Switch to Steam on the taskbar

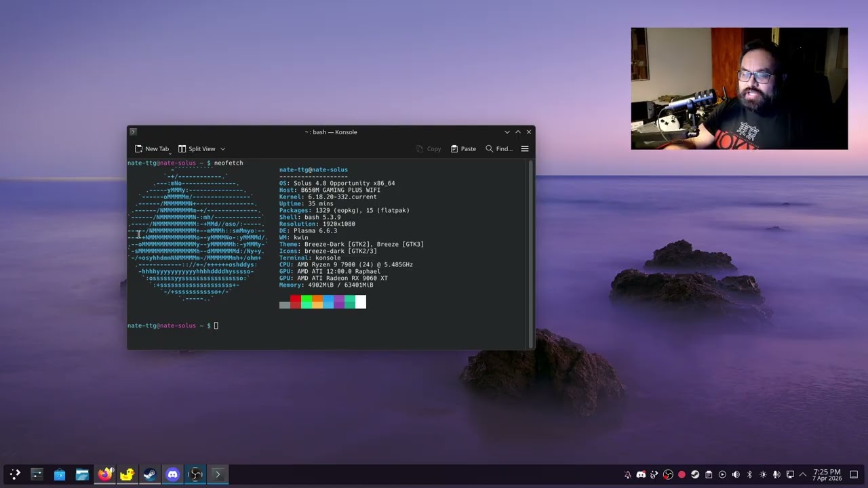[149, 474]
